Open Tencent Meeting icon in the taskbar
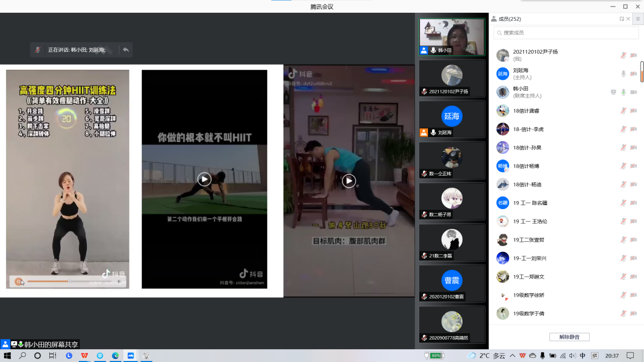 click(x=131, y=356)
